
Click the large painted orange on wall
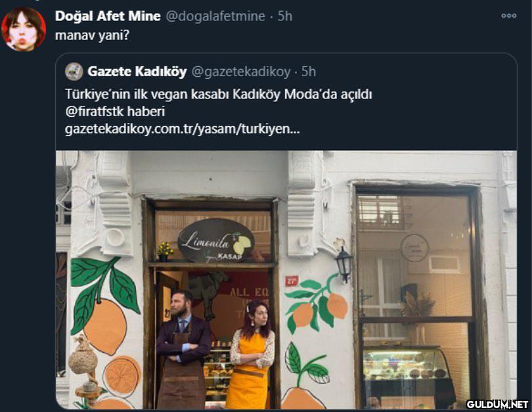pos(105,327)
